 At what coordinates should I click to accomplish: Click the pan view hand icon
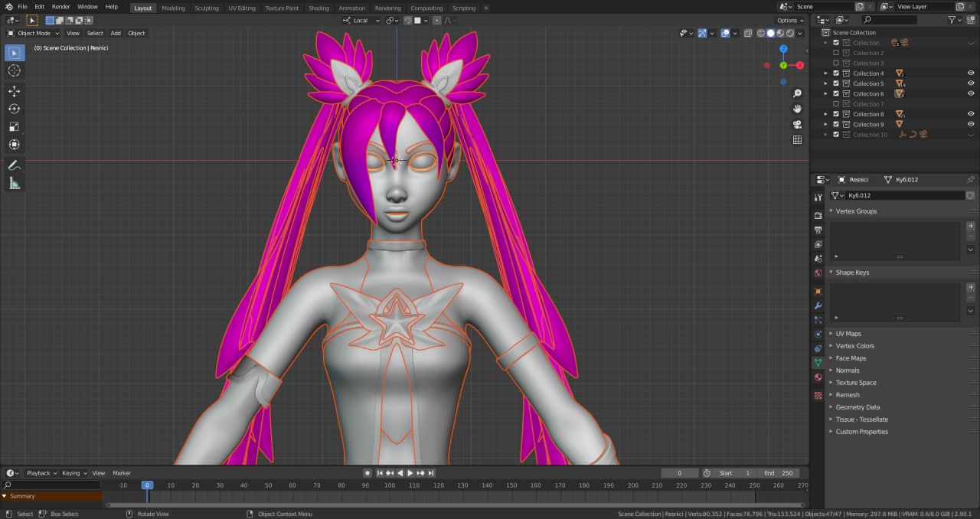point(797,109)
